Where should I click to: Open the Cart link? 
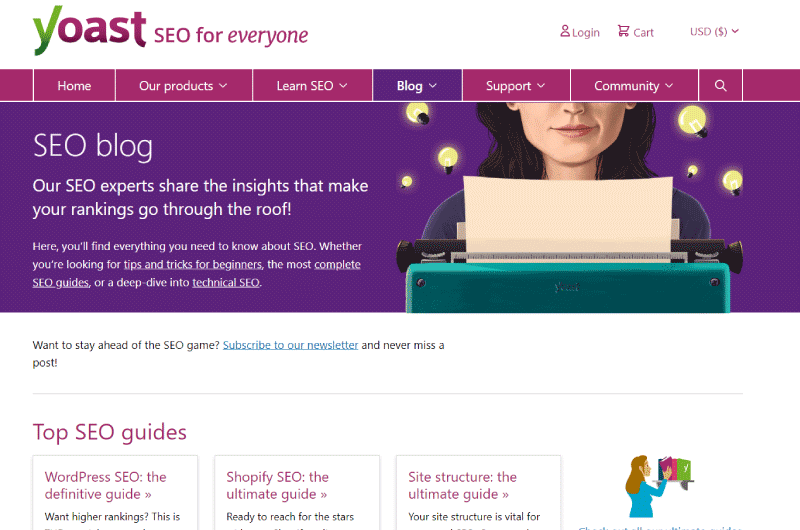636,32
